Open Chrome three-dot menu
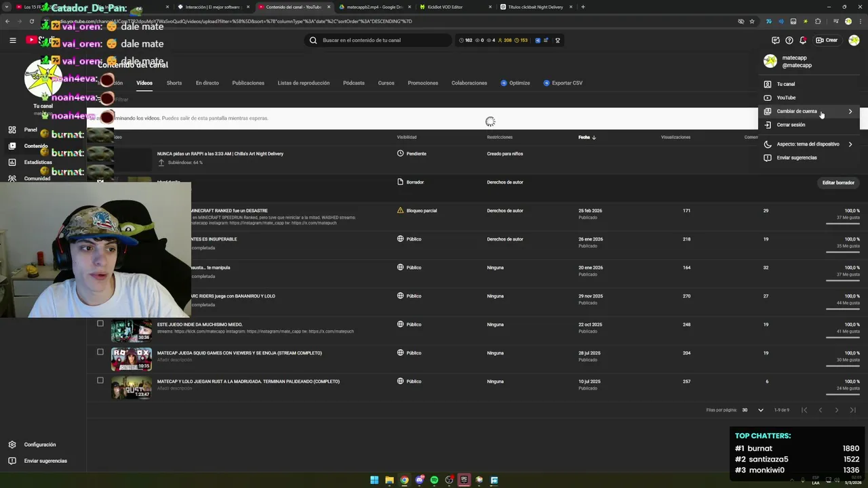 pos(860,21)
